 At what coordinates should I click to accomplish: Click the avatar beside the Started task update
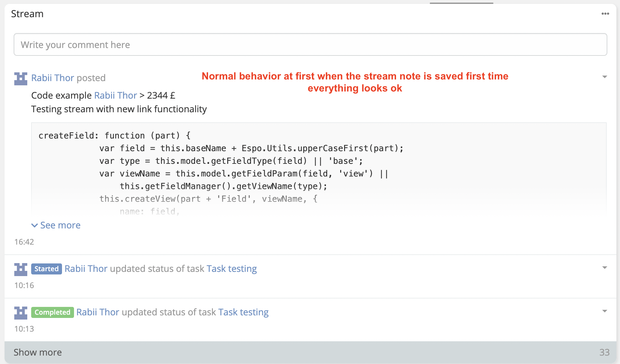click(20, 269)
